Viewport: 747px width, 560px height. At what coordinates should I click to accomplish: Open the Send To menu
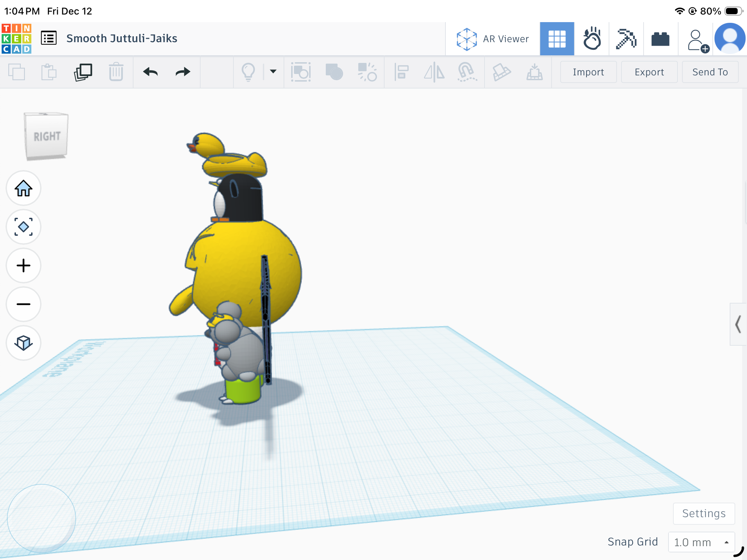point(710,72)
